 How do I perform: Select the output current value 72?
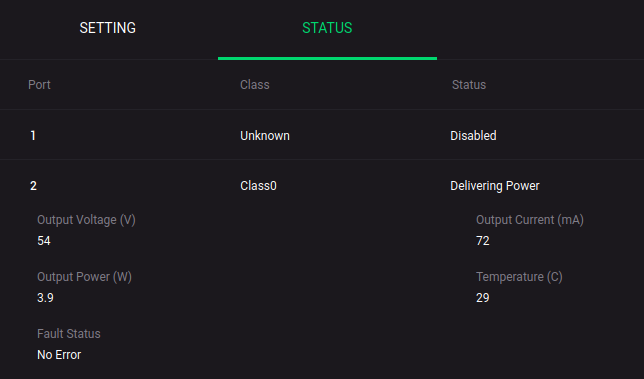[483, 241]
